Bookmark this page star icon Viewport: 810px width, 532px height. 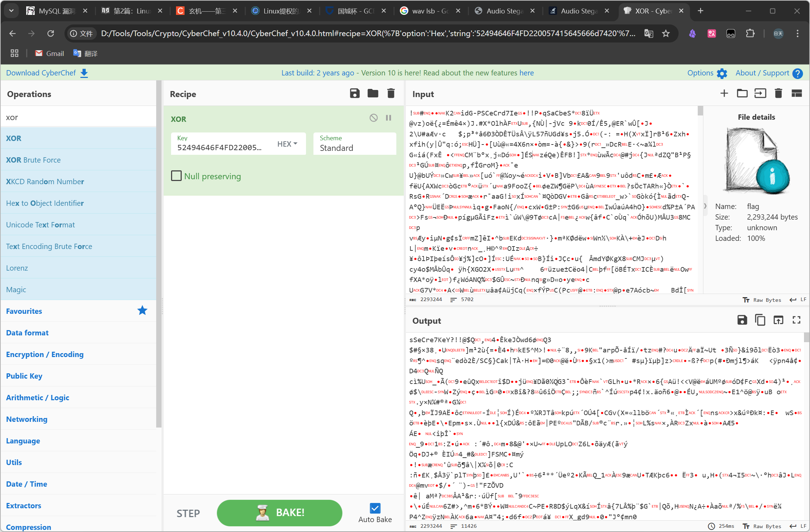click(666, 33)
